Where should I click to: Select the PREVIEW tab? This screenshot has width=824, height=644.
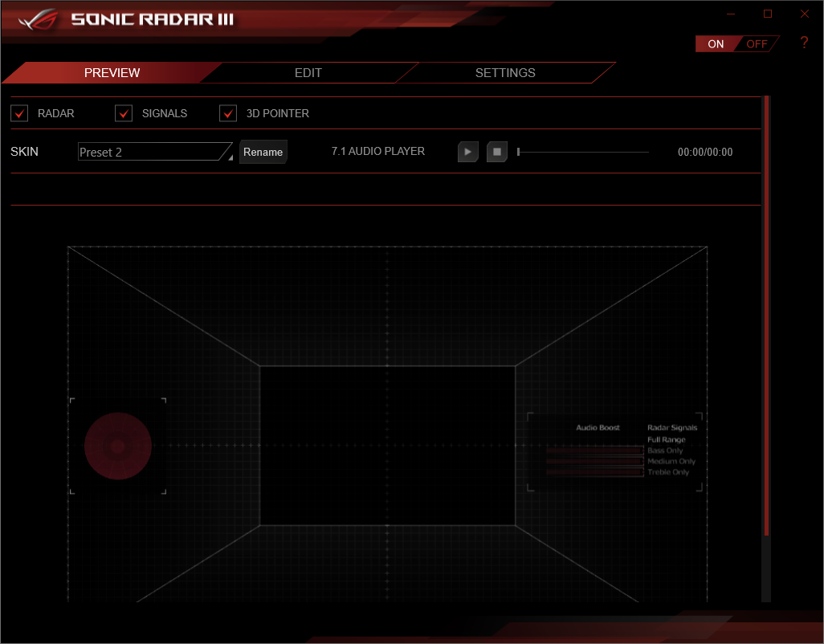(112, 72)
